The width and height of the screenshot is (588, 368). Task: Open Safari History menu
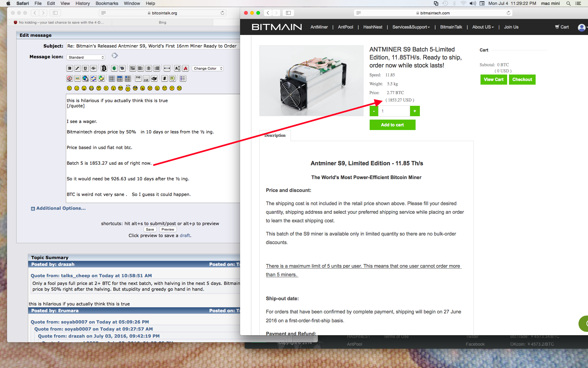tap(83, 3)
